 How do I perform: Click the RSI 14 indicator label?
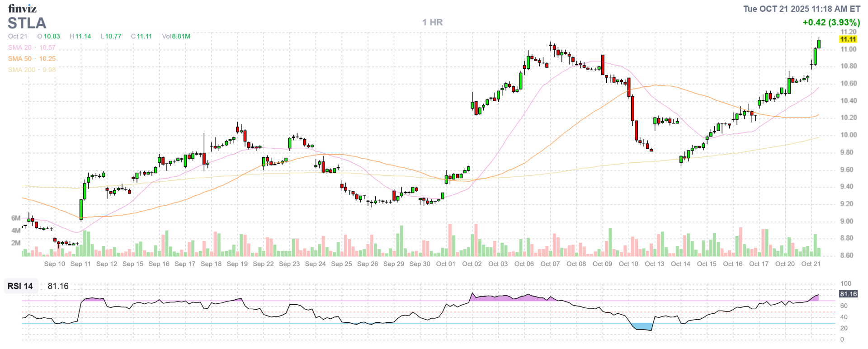20,286
